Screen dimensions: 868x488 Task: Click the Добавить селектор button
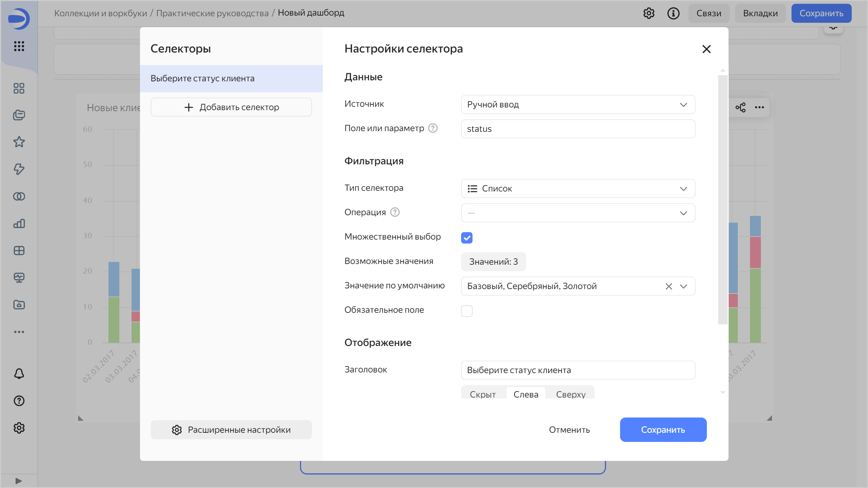coord(231,107)
